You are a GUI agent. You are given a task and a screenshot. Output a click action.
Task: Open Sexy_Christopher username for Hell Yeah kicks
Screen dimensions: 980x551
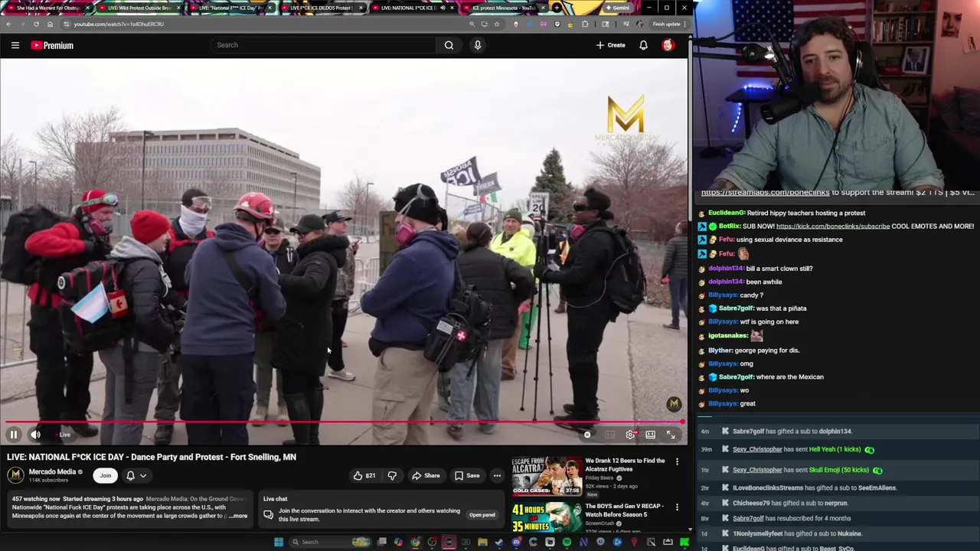[757, 449]
